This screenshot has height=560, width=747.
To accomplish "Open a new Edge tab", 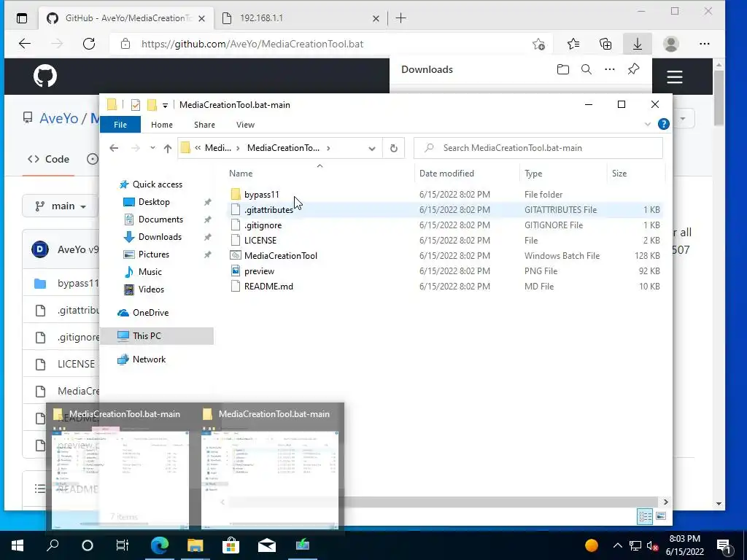I will pos(400,18).
